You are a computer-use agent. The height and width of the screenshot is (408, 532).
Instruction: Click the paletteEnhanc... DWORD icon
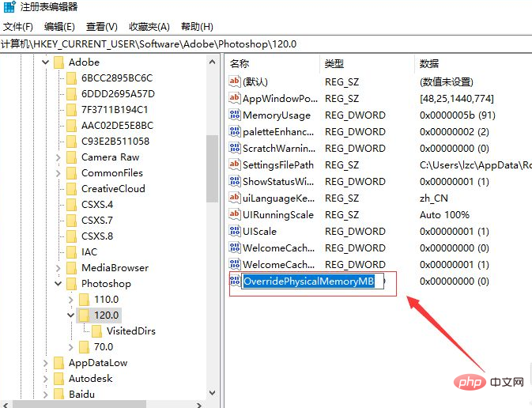coord(235,131)
